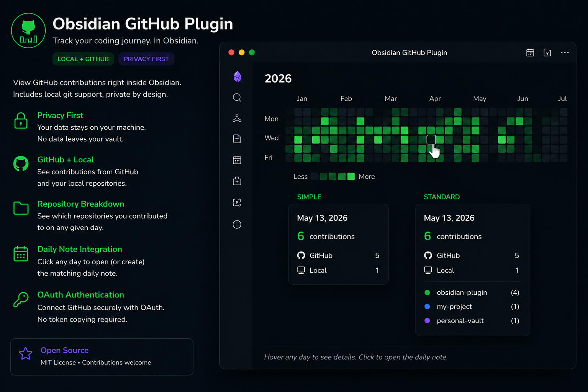Click the purple dot next to personal-vault
This screenshot has height=392, width=588.
(x=427, y=320)
